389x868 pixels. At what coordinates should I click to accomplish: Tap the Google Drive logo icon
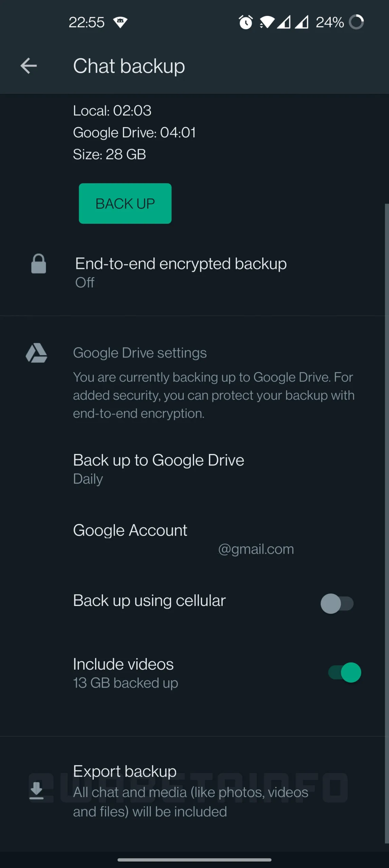coord(37,353)
